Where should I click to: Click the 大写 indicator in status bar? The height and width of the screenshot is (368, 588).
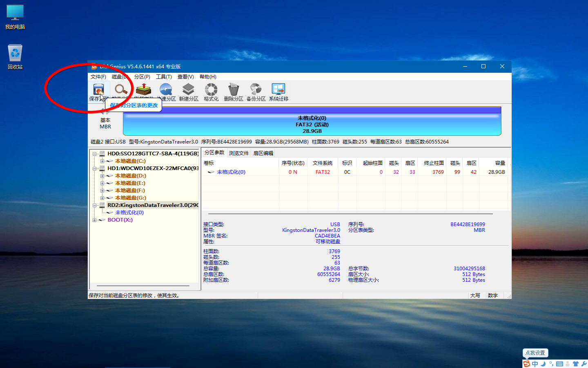click(x=475, y=296)
